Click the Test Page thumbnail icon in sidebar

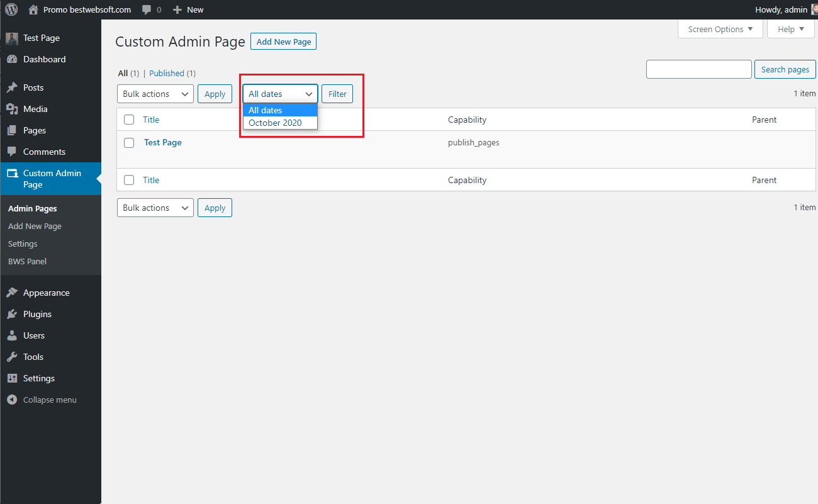12,38
